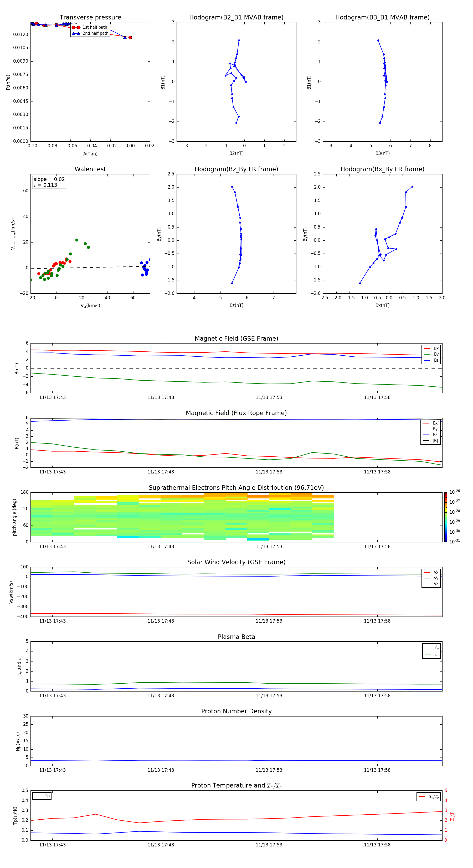Click the 'Vsw(km/s)' y-axis label
This screenshot has height=868, width=473.
click(x=11, y=592)
